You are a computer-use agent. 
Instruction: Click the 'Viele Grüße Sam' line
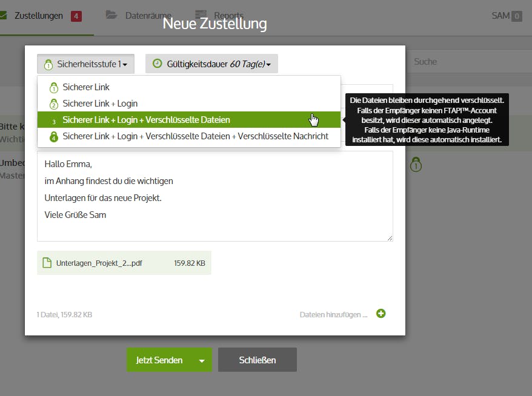click(75, 215)
